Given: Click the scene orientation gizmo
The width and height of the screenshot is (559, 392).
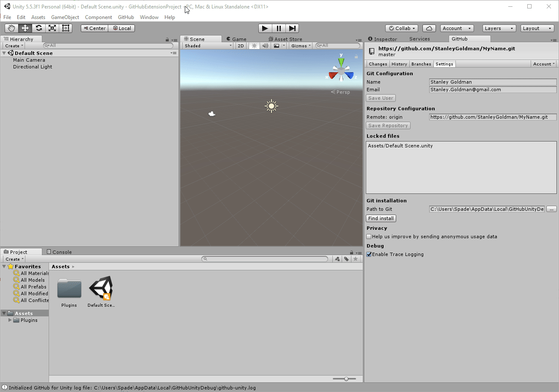Looking at the screenshot, I should click(341, 71).
